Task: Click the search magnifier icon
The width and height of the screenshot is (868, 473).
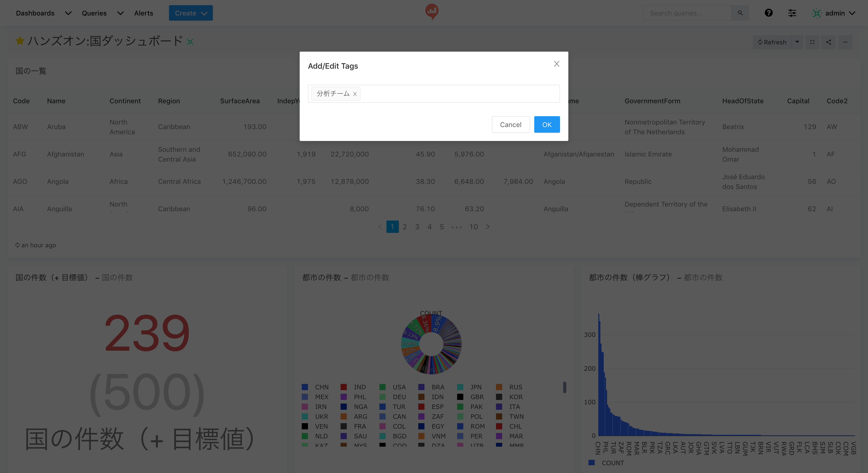Action: [740, 13]
